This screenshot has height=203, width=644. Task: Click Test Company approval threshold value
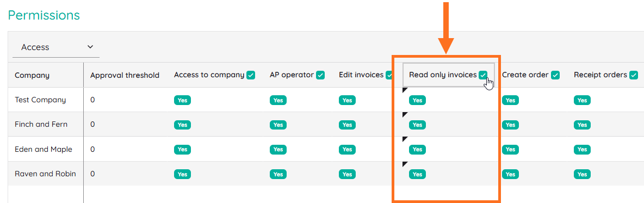pyautogui.click(x=93, y=100)
